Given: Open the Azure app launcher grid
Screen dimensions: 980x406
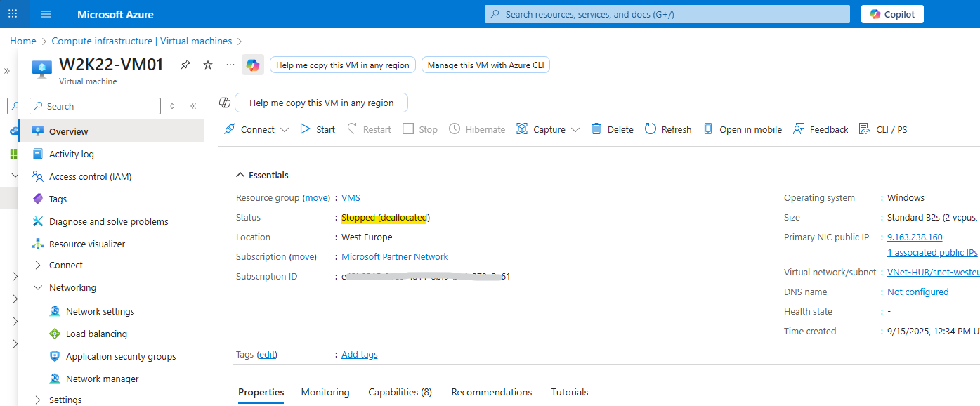Looking at the screenshot, I should [x=13, y=14].
